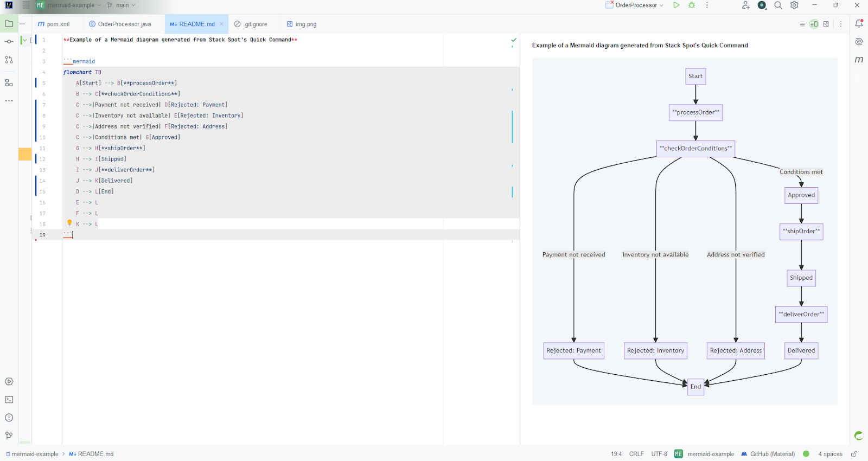
Task: Open the Notifications bell
Action: (x=859, y=23)
